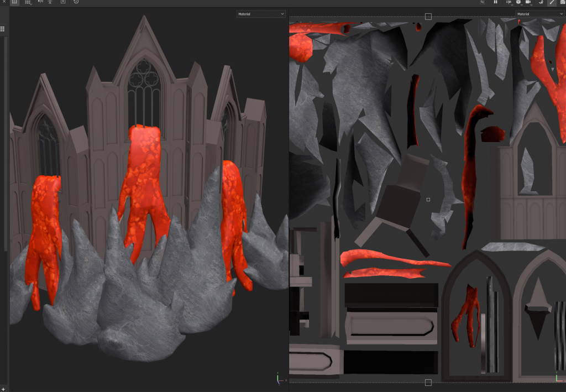The width and height of the screenshot is (566, 392).
Task: Select the paint brush mode icon
Action: (551, 2)
